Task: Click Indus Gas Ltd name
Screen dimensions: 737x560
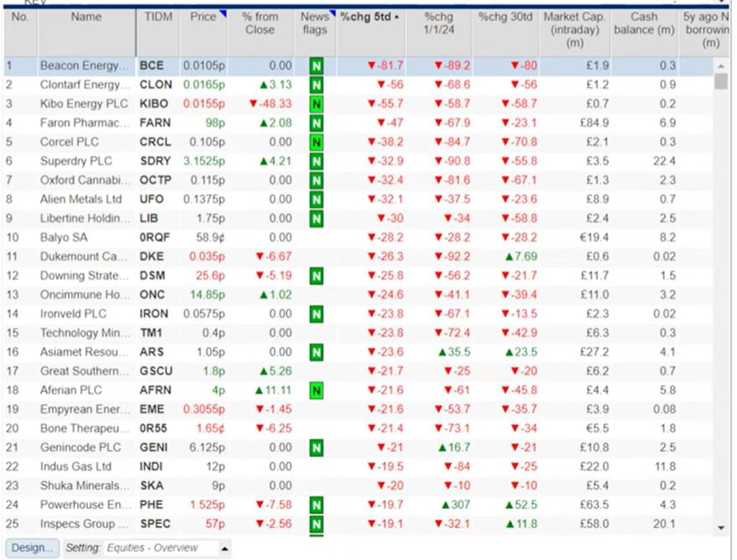Action: pos(75,467)
